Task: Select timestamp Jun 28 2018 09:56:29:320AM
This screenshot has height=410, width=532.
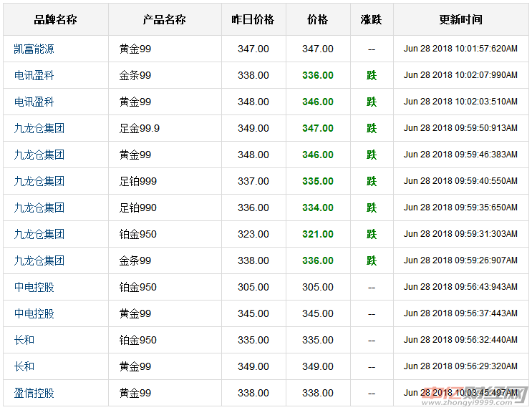Action: (460, 366)
